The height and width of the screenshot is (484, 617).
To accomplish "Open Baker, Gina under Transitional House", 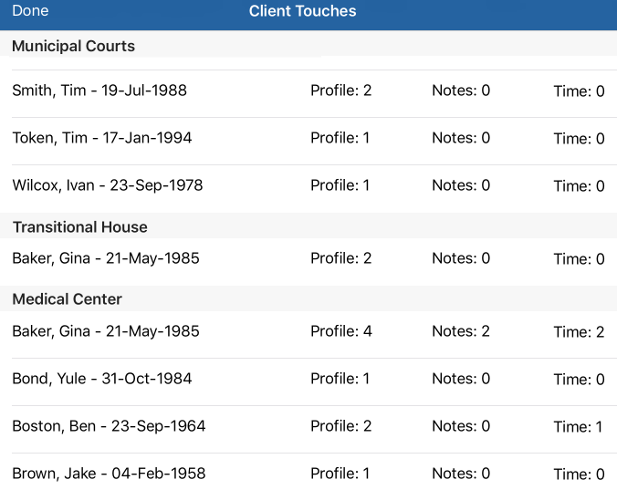I will click(x=106, y=258).
